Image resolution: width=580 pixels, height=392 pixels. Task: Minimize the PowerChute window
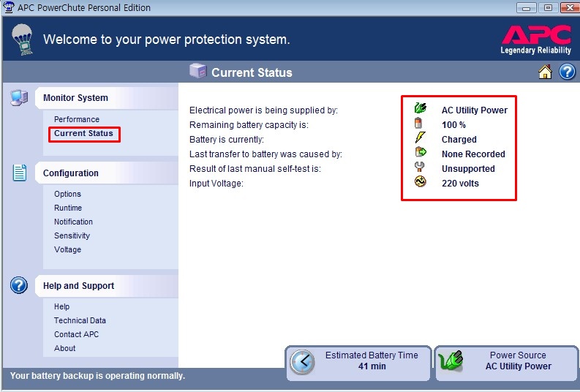tap(527, 7)
